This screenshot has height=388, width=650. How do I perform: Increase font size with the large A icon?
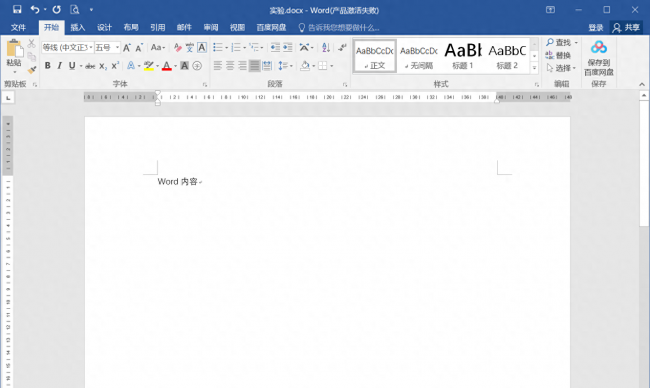pos(127,48)
